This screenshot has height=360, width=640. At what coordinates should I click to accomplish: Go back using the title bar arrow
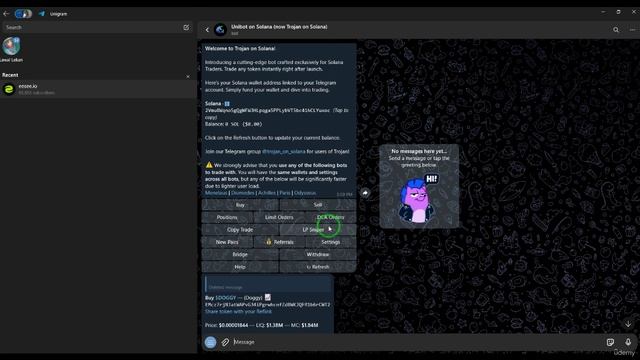6,13
